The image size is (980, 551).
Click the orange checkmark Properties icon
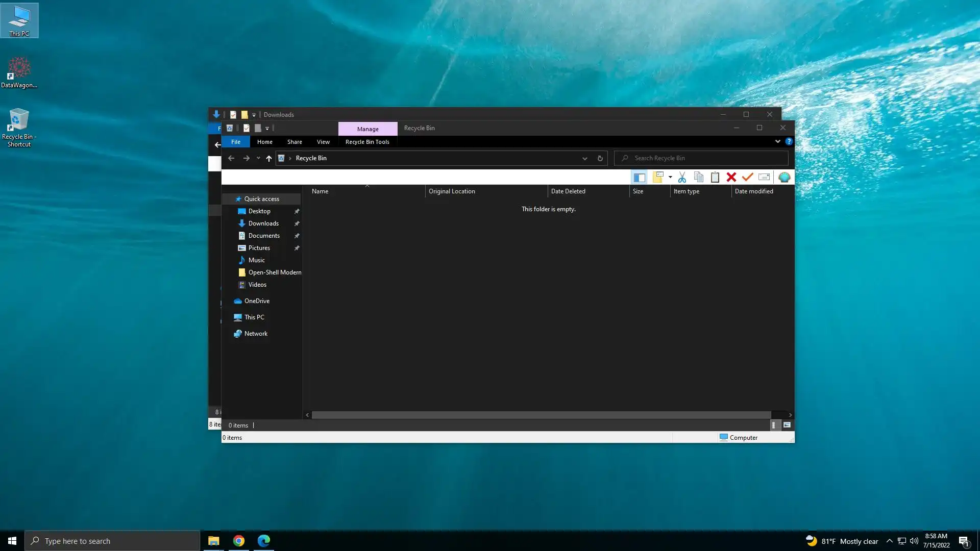[x=747, y=178]
